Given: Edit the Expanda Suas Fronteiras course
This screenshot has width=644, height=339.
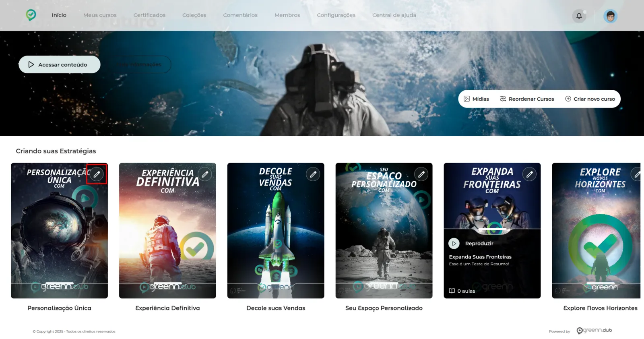Looking at the screenshot, I should pos(529,174).
